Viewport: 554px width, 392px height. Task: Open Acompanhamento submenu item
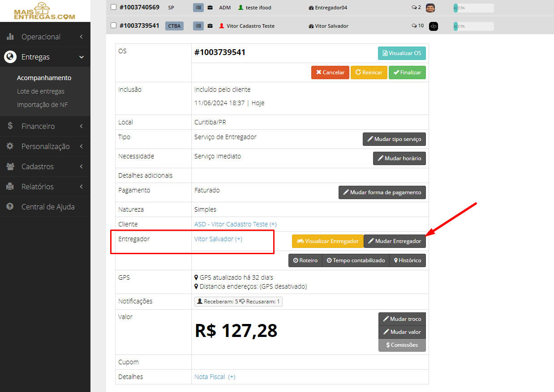click(44, 78)
